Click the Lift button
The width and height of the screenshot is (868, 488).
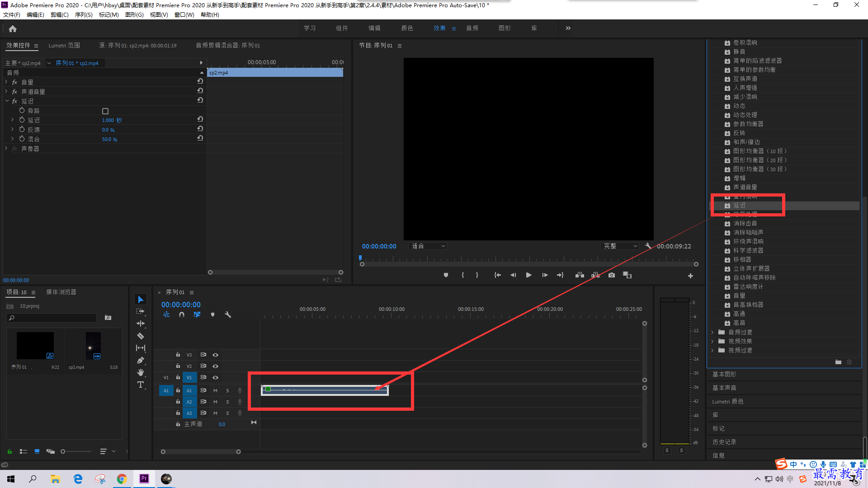[x=580, y=275]
